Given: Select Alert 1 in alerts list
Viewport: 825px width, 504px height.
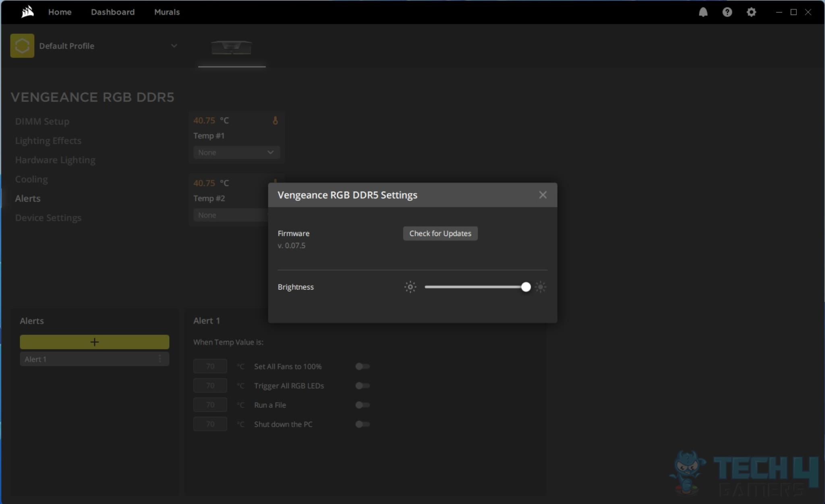Looking at the screenshot, I should click(95, 359).
